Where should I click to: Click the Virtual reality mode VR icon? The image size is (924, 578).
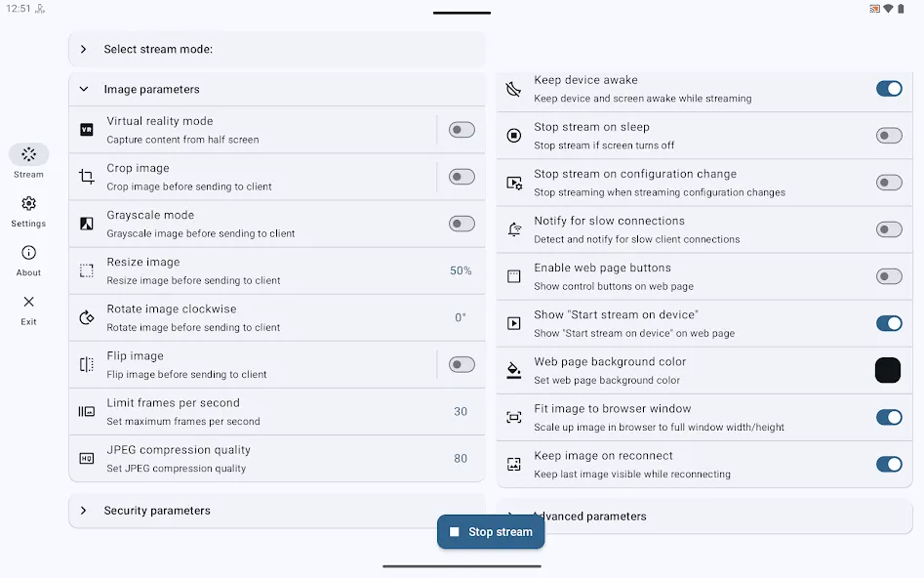point(87,130)
